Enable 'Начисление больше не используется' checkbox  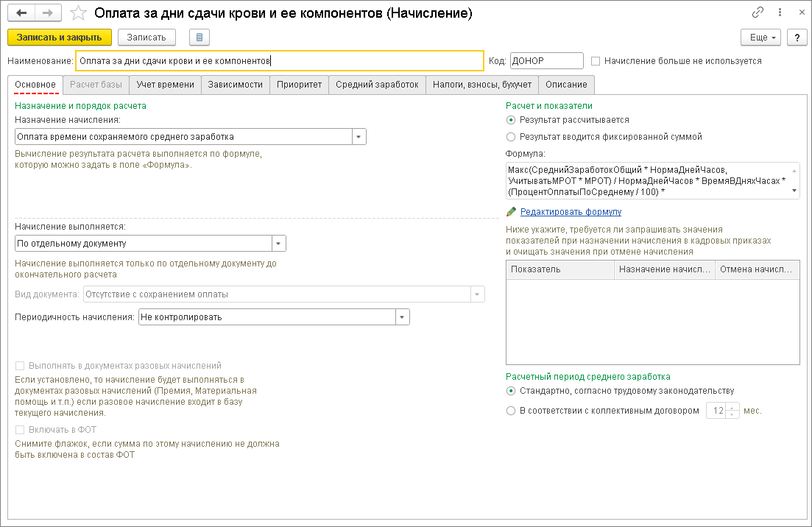pyautogui.click(x=596, y=61)
